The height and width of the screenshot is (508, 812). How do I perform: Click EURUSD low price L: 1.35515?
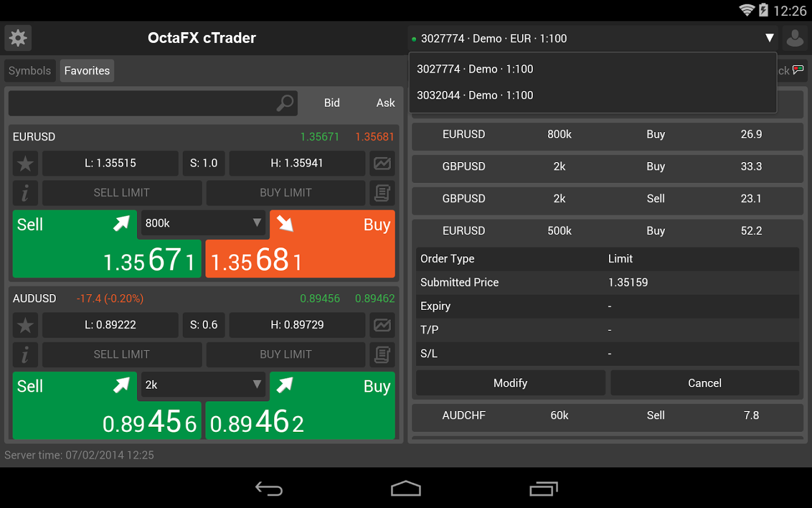(x=111, y=164)
